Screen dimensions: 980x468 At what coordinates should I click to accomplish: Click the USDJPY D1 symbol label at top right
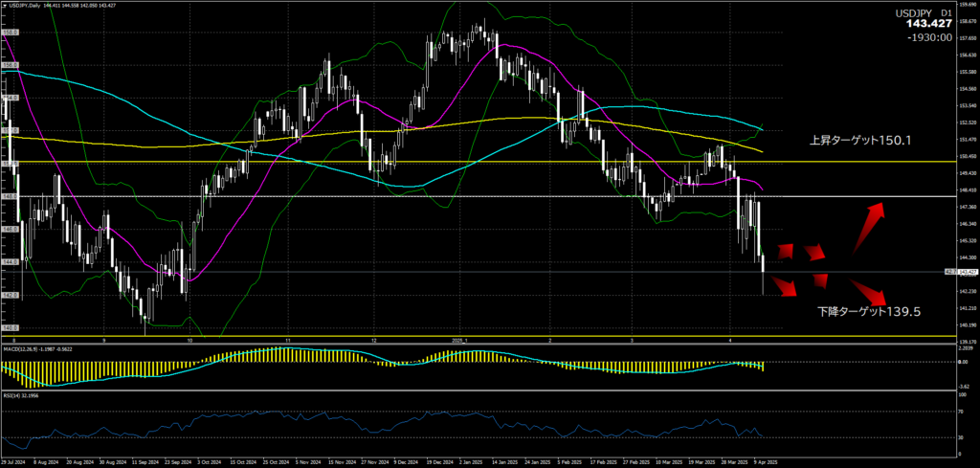pos(923,13)
